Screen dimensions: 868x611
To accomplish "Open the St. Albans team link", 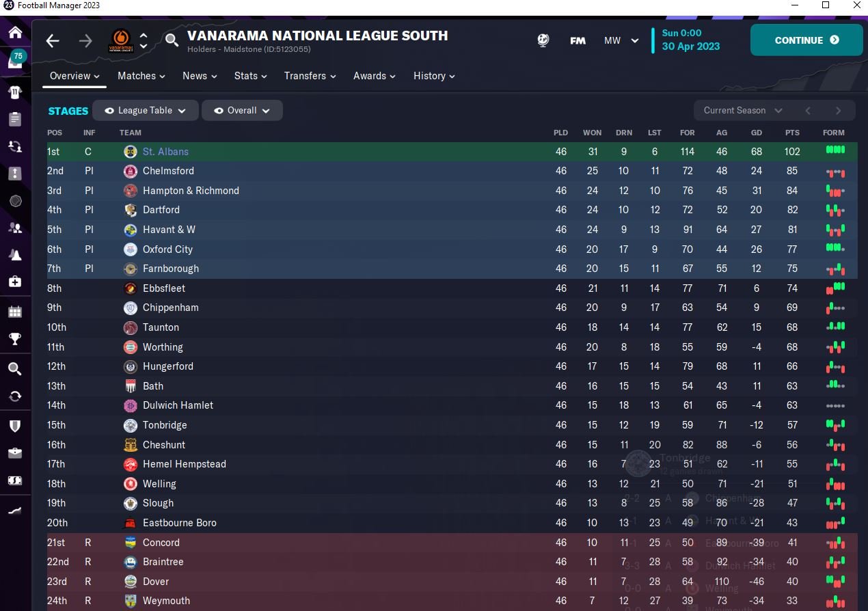I will [x=165, y=152].
